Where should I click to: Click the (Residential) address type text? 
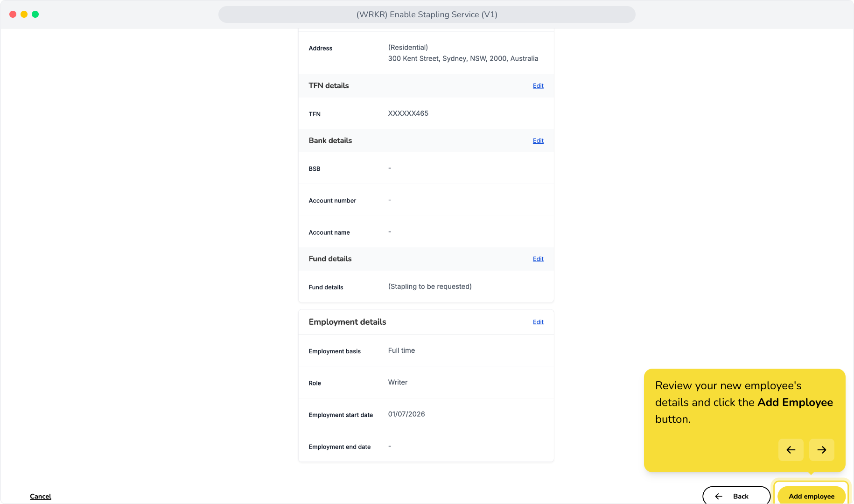408,48
